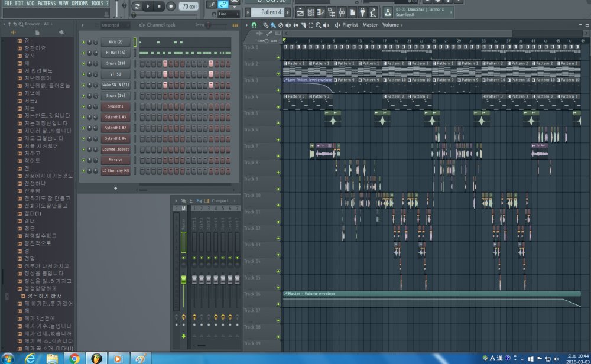Mute the Kick (2) channel

pyautogui.click(x=83, y=42)
